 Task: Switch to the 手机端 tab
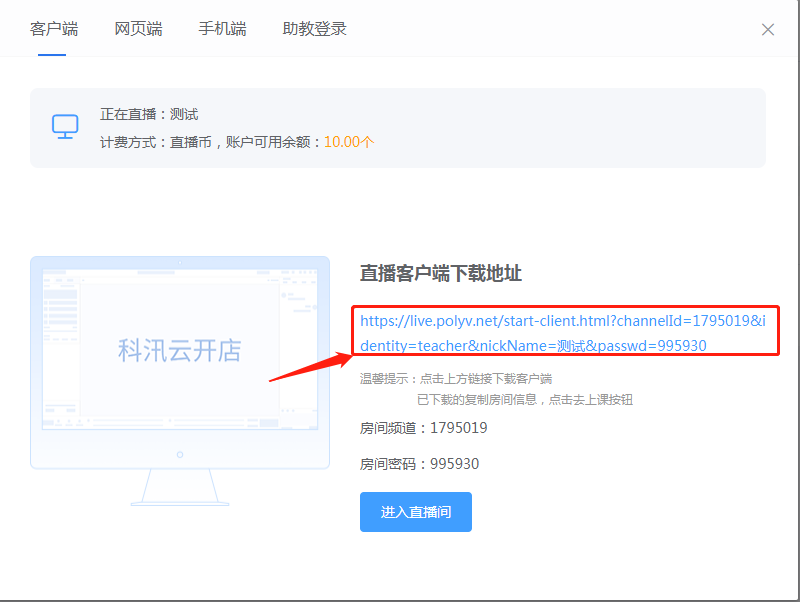[x=222, y=29]
